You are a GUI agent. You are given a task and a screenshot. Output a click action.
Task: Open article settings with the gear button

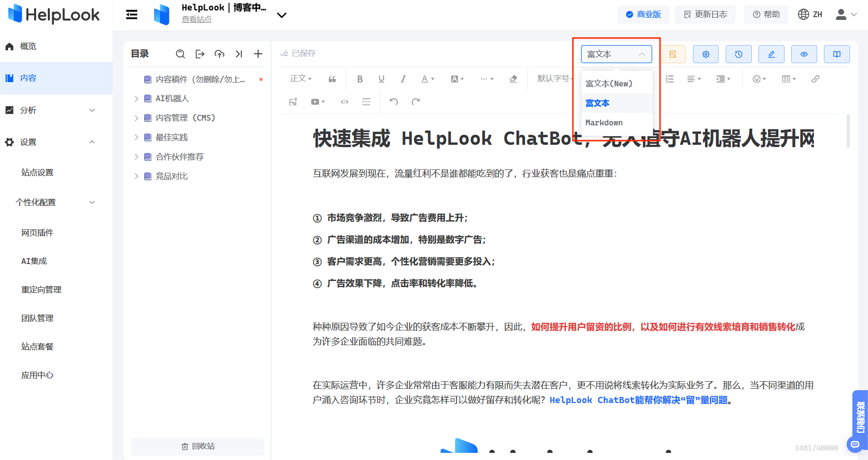tap(706, 54)
